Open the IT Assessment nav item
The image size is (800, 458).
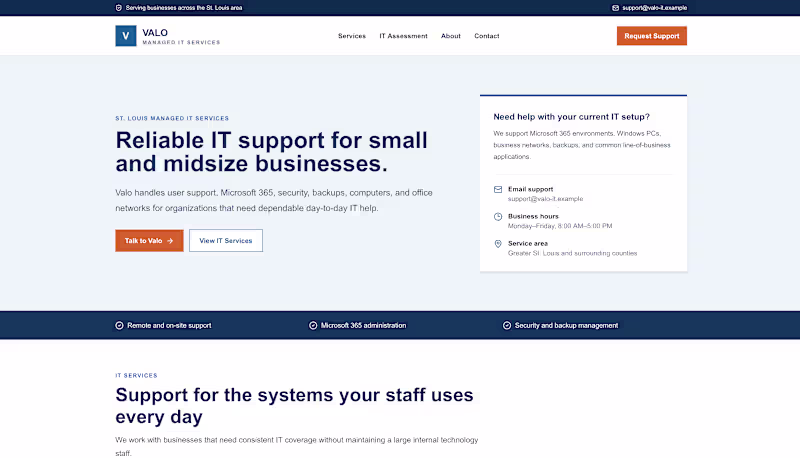(x=404, y=36)
